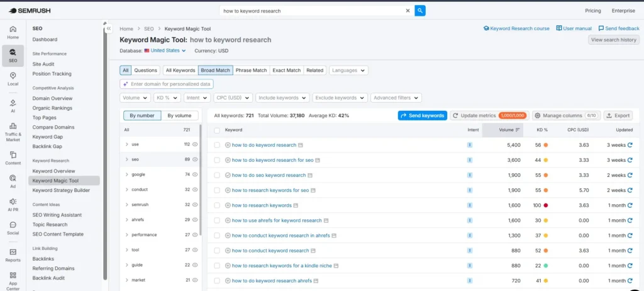Click the keyword groups panel scrollbar
Screen dimensions: 644x291
[201, 180]
